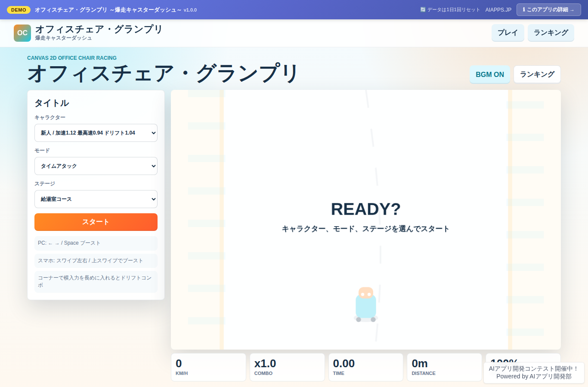Expand the モード dropdown showing タイムアタック

pos(96,166)
